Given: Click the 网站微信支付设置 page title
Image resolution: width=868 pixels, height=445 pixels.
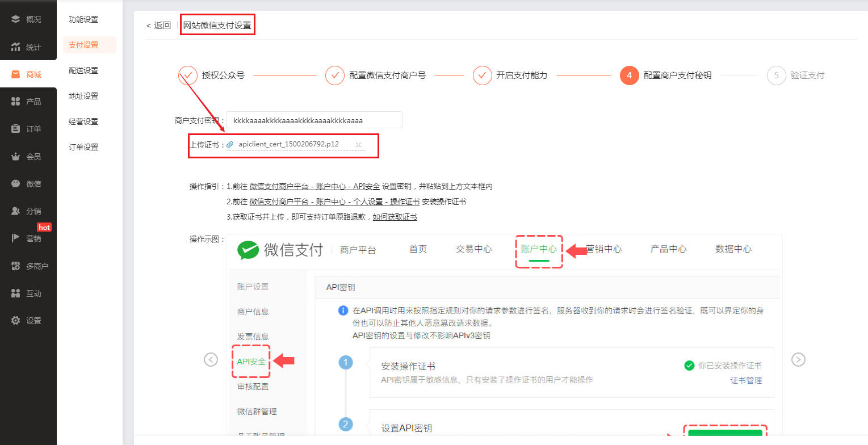Looking at the screenshot, I should (x=217, y=25).
